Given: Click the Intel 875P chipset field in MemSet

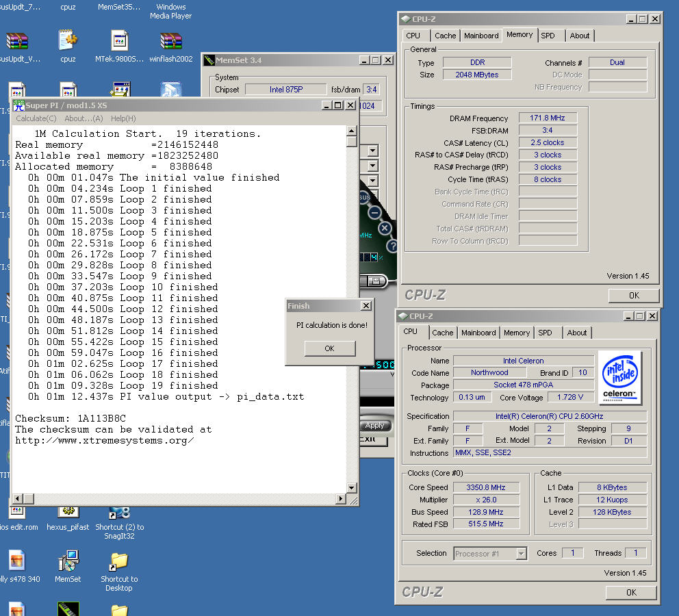Looking at the screenshot, I should [286, 89].
